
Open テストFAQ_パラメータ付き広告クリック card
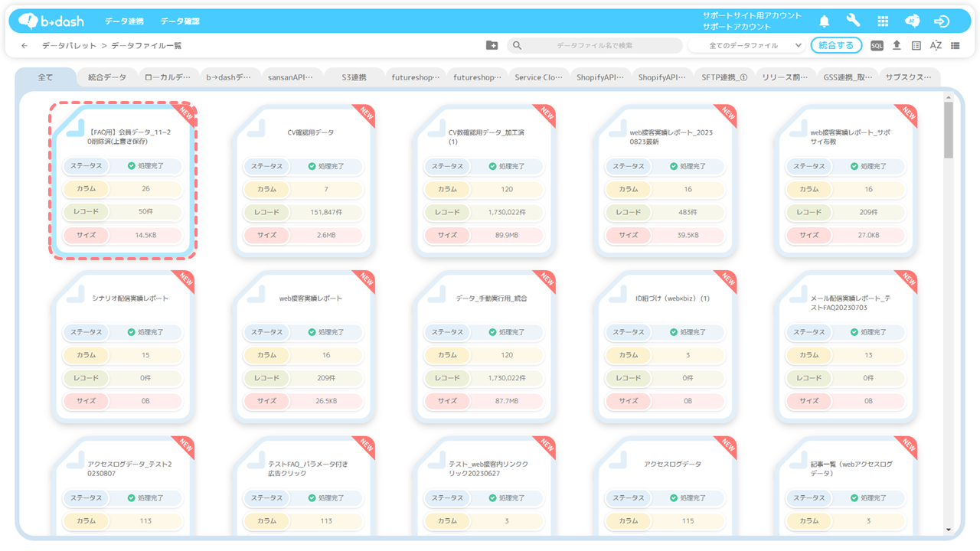(x=303, y=487)
